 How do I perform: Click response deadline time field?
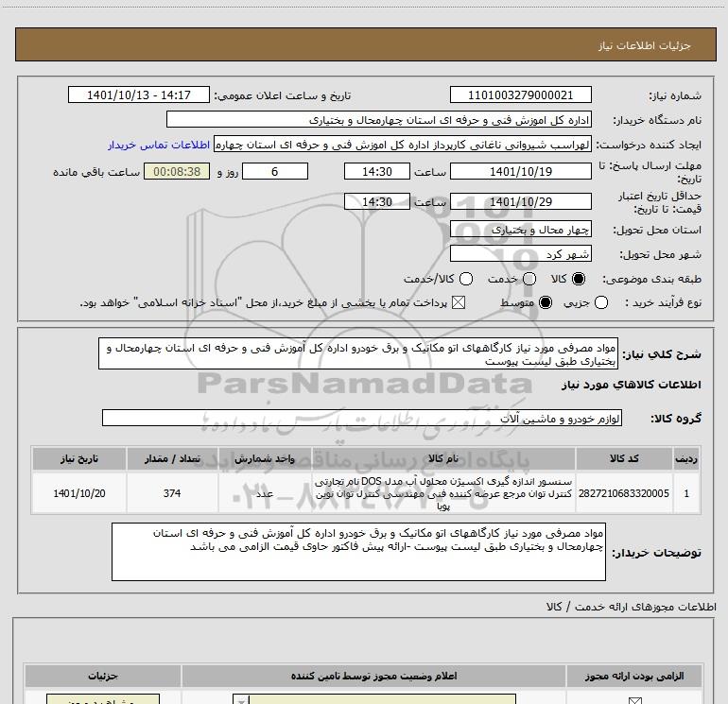pyautogui.click(x=377, y=171)
